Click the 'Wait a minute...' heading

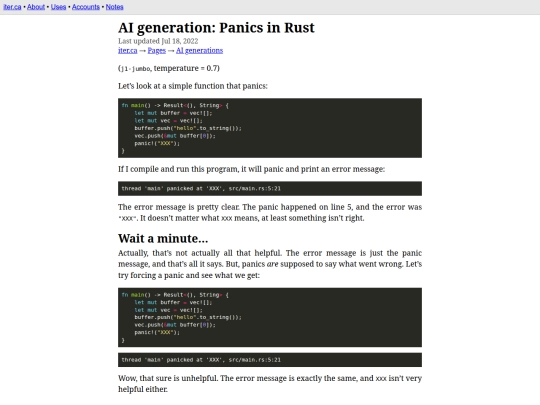(163, 238)
